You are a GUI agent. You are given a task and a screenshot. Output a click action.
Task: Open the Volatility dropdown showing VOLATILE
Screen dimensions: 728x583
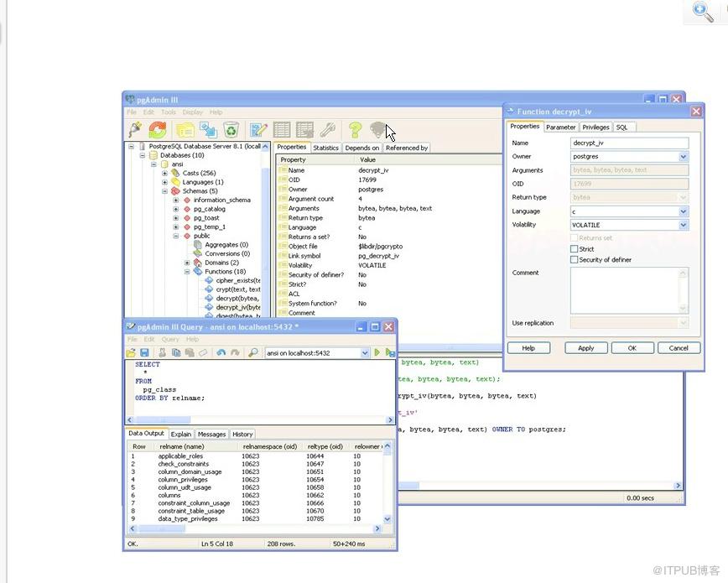683,225
